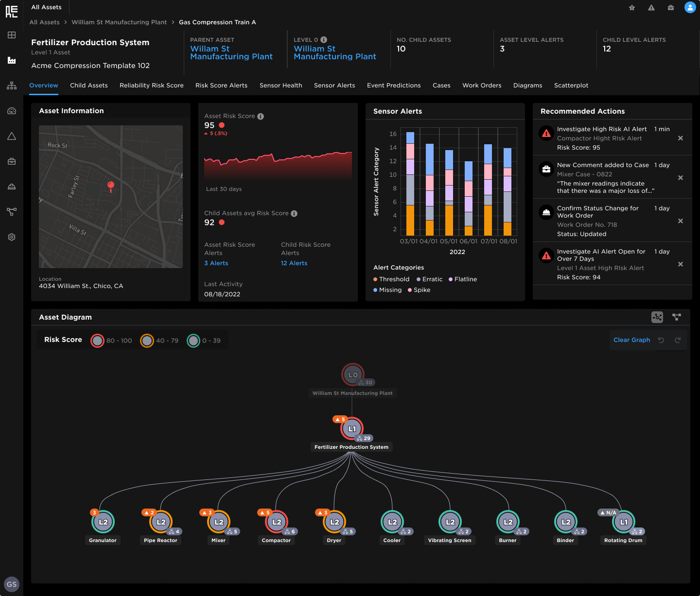The width and height of the screenshot is (700, 596).
Task: Toggle the 40 - 79 risk score filter
Action: pyautogui.click(x=159, y=341)
